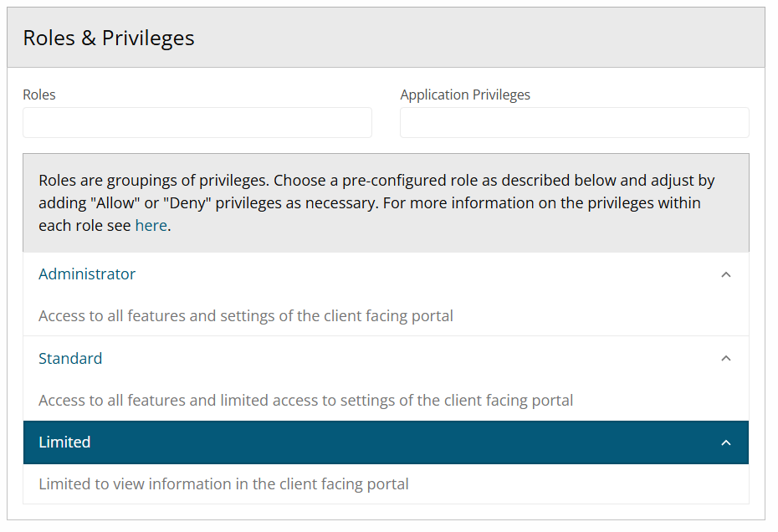Image resolution: width=778 pixels, height=532 pixels.
Task: Click the Standard role description text
Action: [305, 400]
